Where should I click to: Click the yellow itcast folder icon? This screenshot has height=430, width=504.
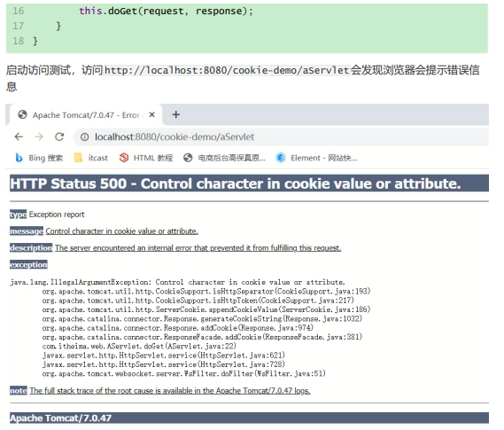click(x=78, y=158)
